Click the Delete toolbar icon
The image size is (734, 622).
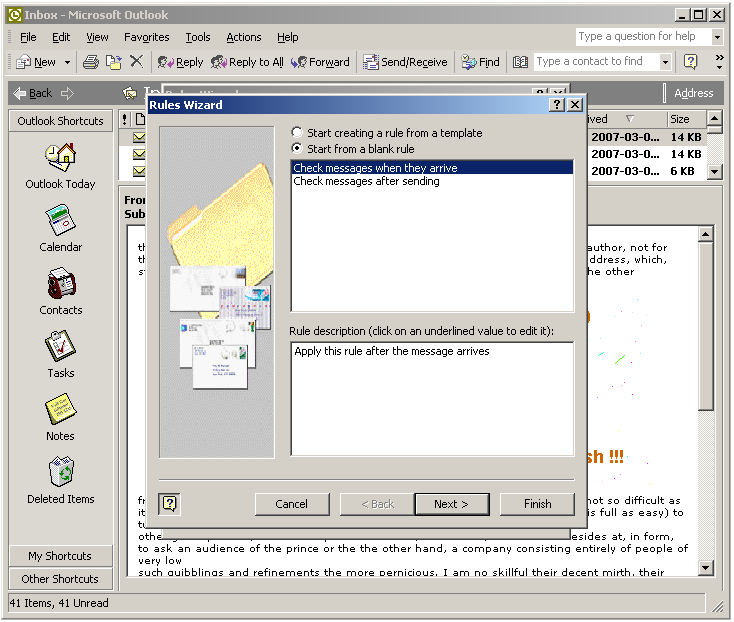coord(136,61)
